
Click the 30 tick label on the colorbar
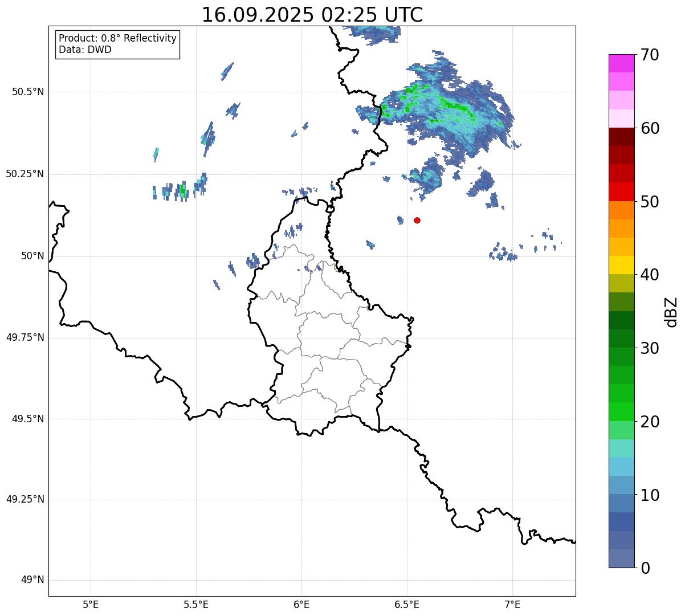pyautogui.click(x=649, y=348)
